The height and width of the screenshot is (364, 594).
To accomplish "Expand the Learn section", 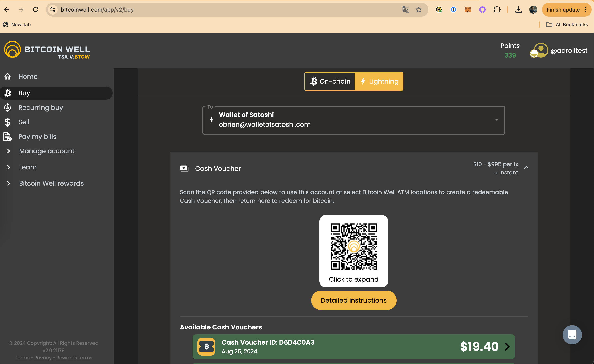I will coord(56,167).
